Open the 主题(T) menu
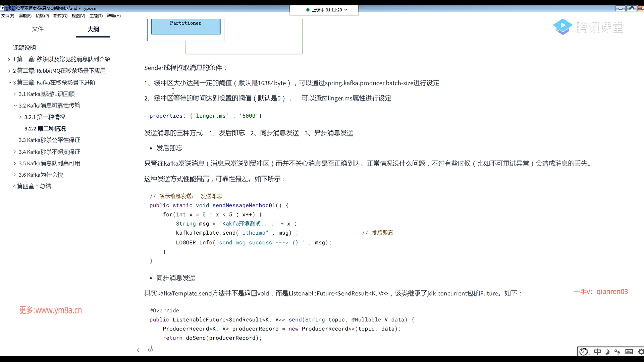The image size is (644, 362). coord(96,16)
